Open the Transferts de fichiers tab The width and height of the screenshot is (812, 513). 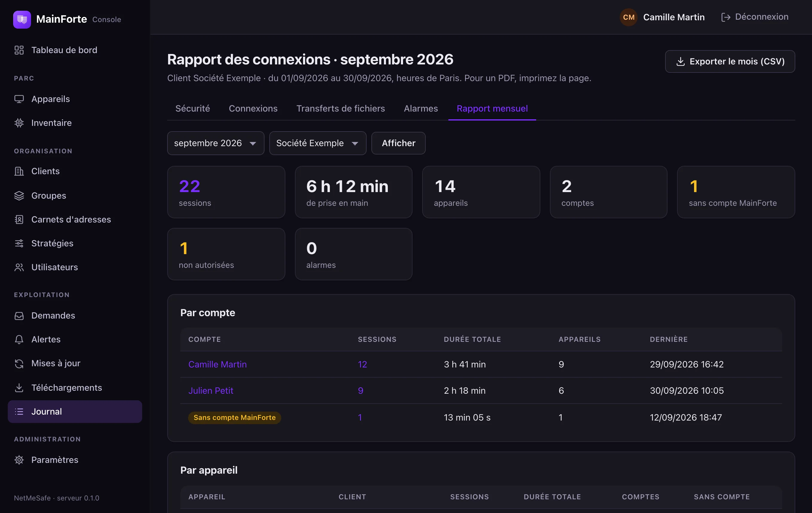tap(341, 109)
